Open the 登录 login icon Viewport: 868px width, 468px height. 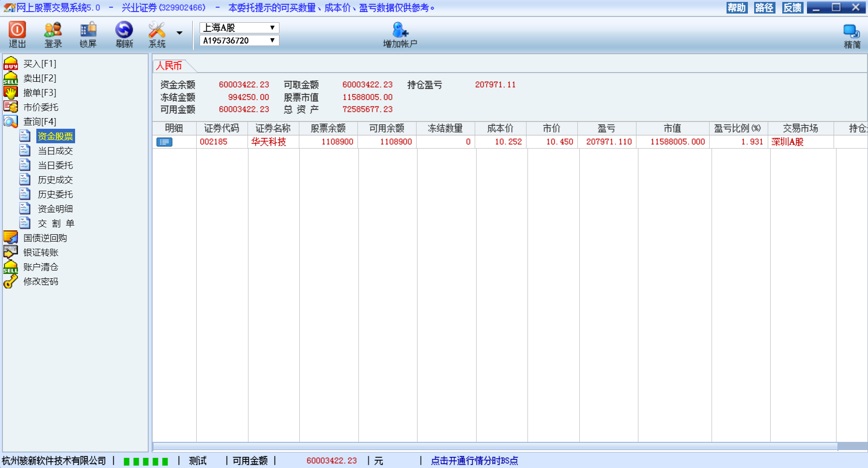coord(53,30)
